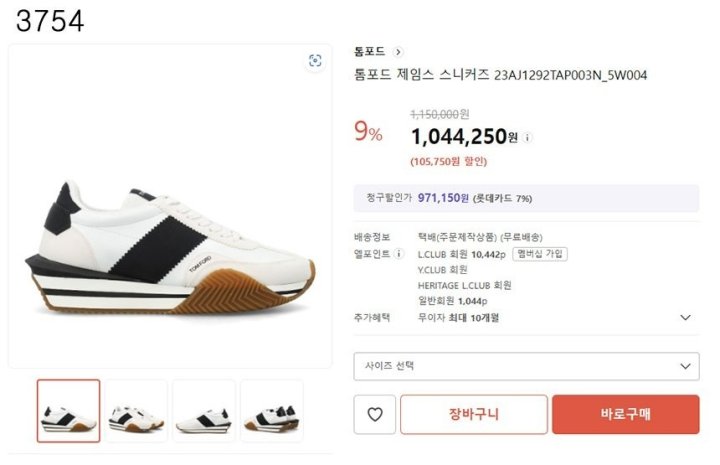Image resolution: width=720 pixels, height=465 pixels.
Task: Click the 청구할인가 971,150원 banner
Action: 526,198
